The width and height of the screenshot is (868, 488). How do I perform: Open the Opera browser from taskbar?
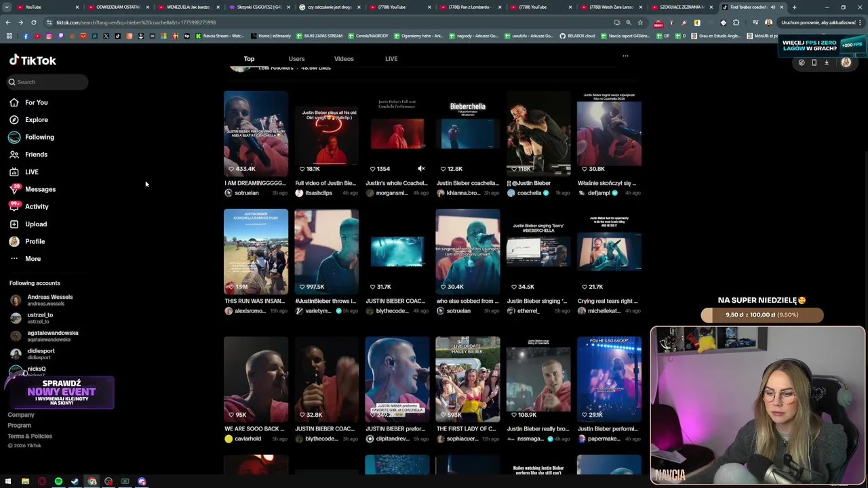(x=42, y=481)
